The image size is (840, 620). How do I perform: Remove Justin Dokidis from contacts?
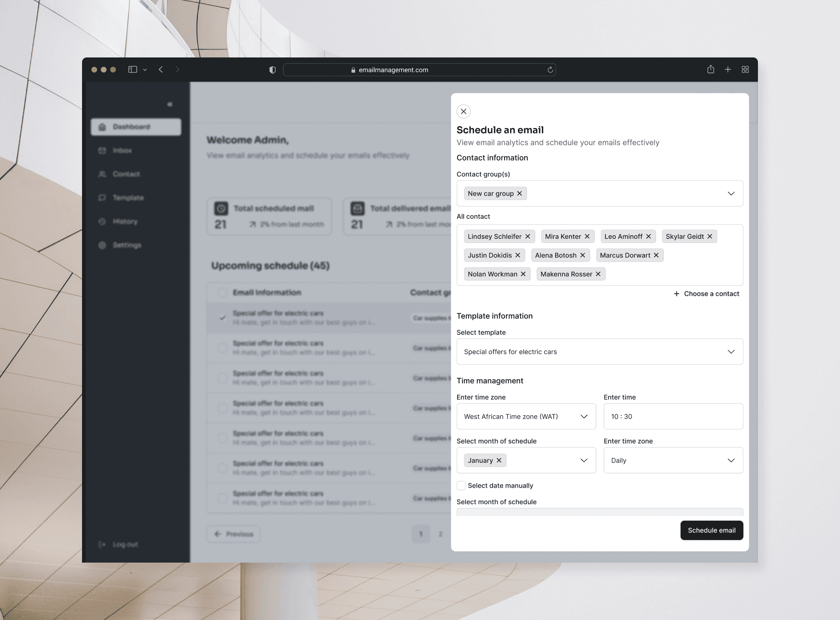click(x=518, y=255)
